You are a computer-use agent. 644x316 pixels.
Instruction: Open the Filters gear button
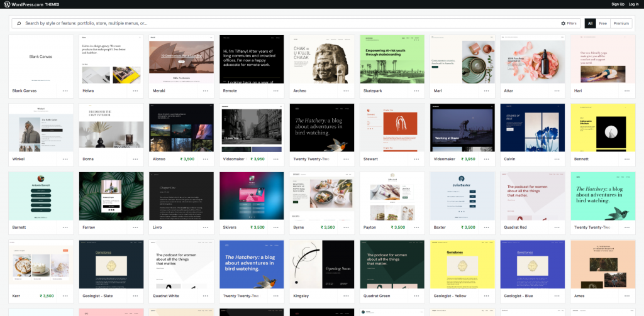coord(569,23)
